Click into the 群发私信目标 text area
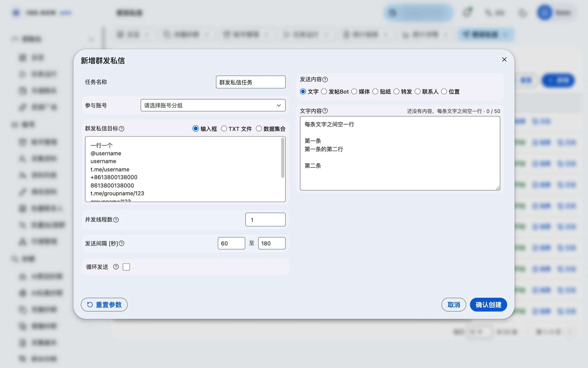588x368 pixels. [x=185, y=169]
